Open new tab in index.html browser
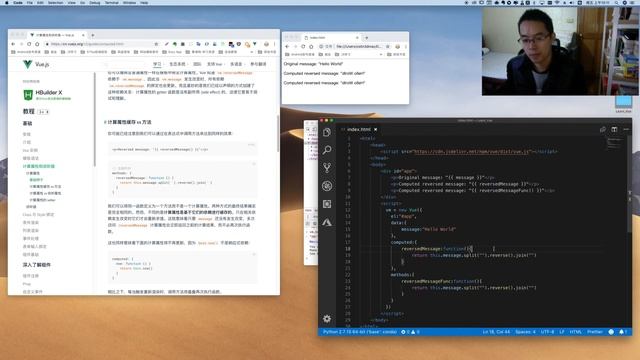The width and height of the screenshot is (640, 360). [367, 38]
